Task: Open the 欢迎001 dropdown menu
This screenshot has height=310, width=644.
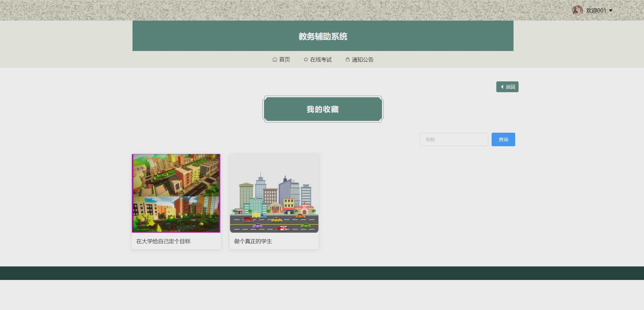Action: click(597, 10)
